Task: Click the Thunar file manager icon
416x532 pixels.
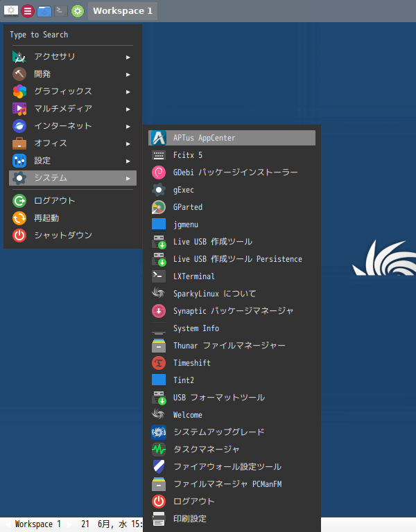Action: (159, 346)
